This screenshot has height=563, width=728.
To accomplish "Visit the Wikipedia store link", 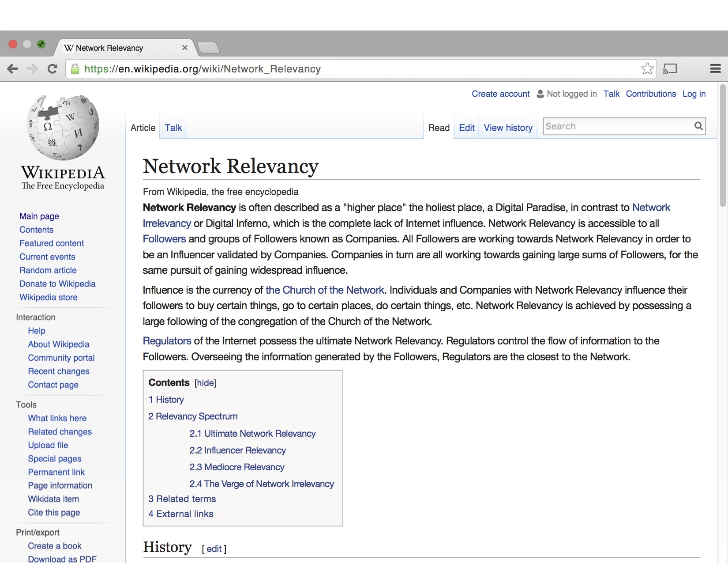I will click(49, 298).
